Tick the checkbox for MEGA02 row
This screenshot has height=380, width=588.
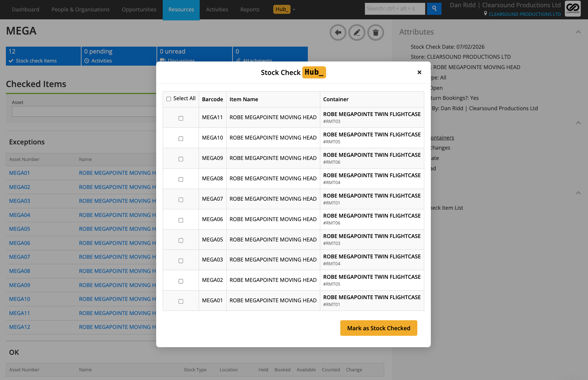pos(181,281)
